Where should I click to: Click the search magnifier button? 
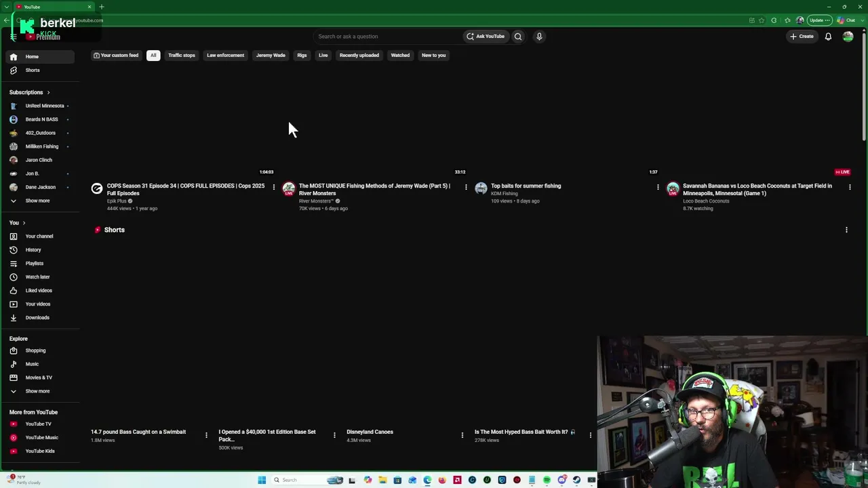click(518, 37)
